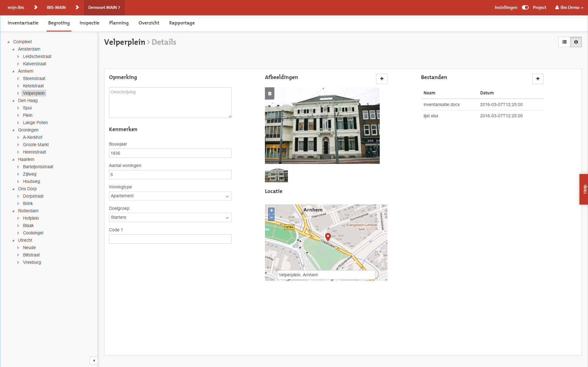
Task: Click the user icon next to Ibis Demo
Action: [557, 8]
